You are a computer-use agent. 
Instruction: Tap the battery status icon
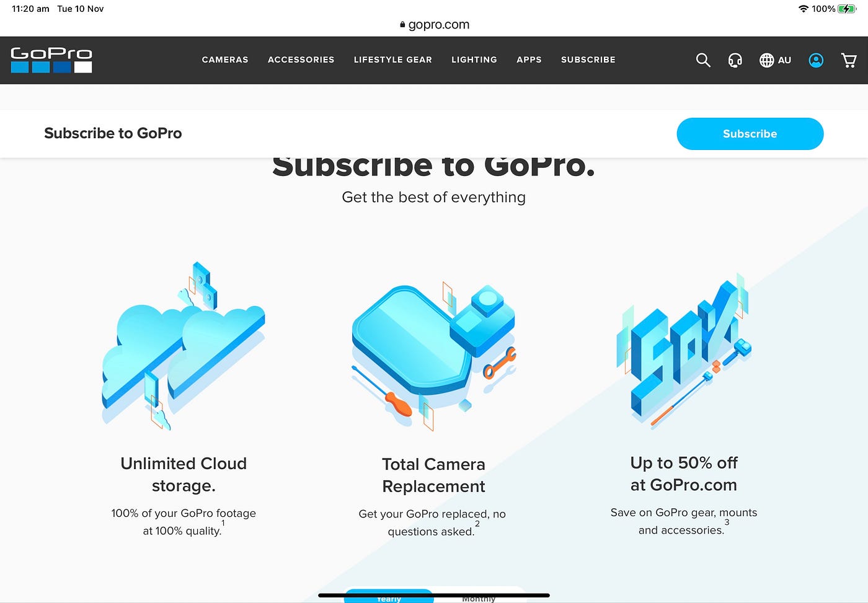847,9
